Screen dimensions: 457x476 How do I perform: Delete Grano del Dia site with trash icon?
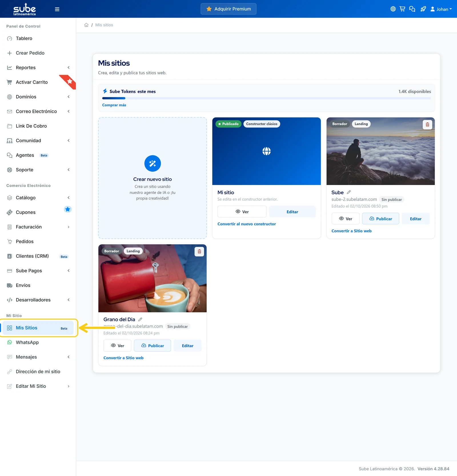[199, 252]
